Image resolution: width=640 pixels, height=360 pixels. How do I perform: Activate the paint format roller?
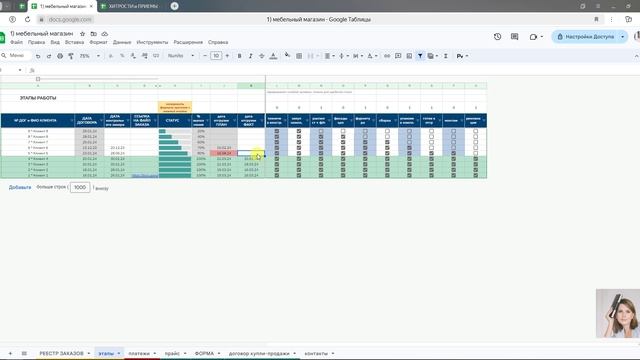71,56
